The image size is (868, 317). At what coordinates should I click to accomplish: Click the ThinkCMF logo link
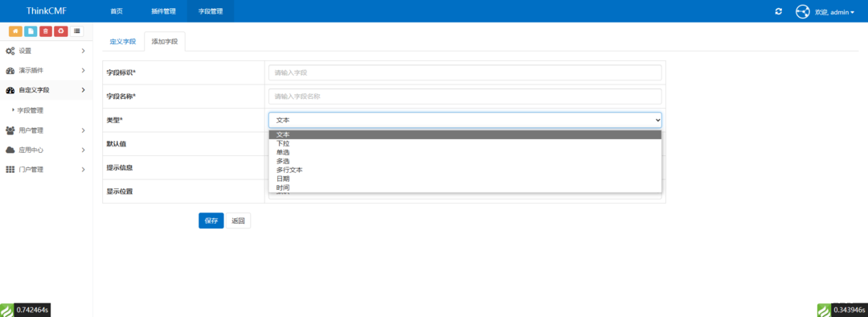coord(47,11)
